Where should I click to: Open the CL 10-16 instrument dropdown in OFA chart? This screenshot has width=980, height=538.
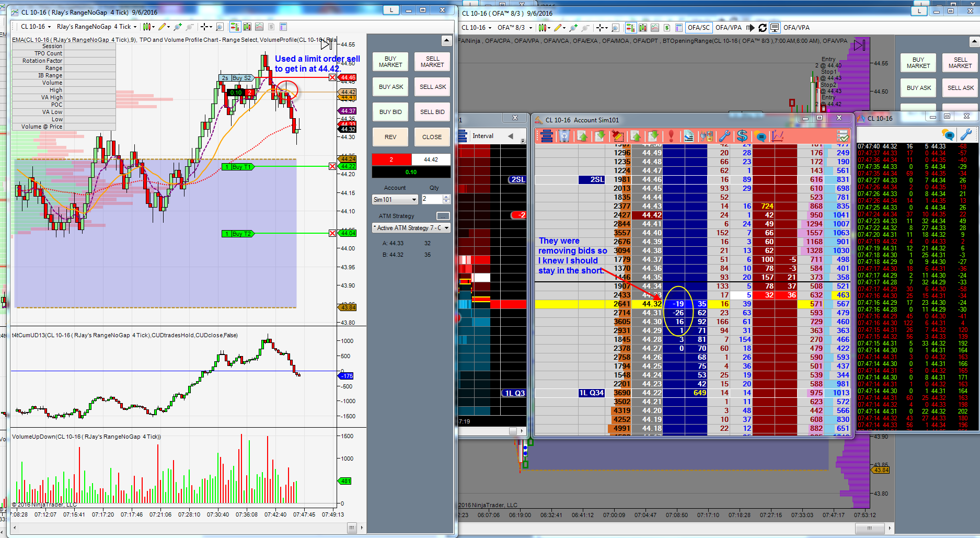pos(476,28)
